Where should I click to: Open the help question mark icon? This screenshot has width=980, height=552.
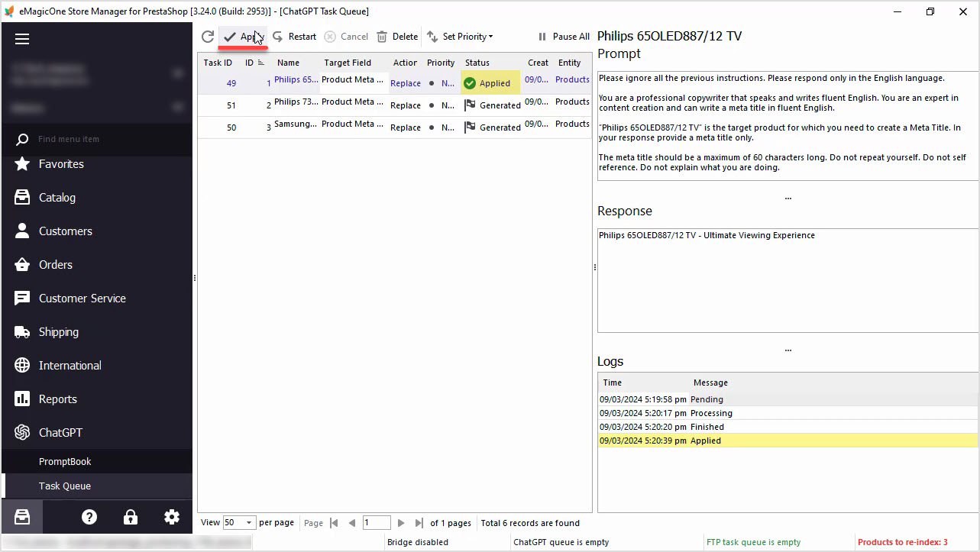coord(89,517)
